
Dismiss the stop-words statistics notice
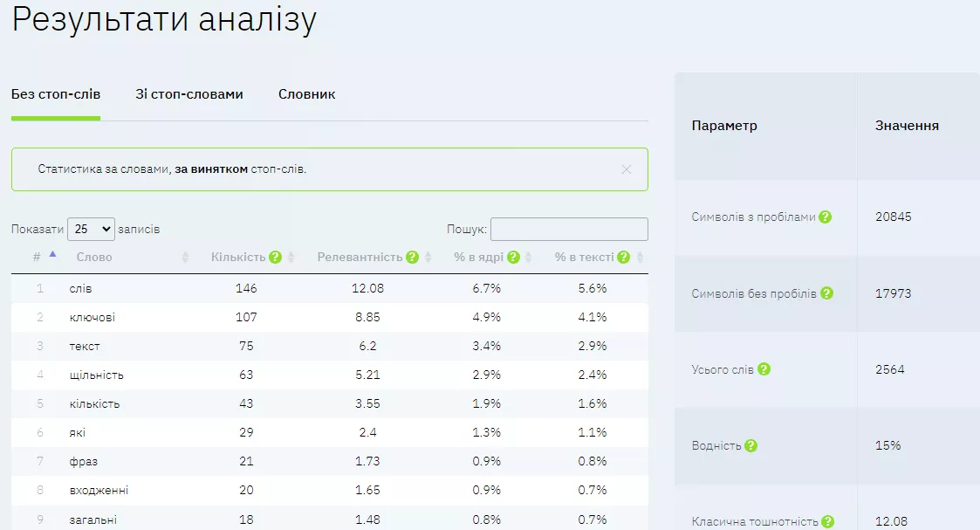[627, 169]
